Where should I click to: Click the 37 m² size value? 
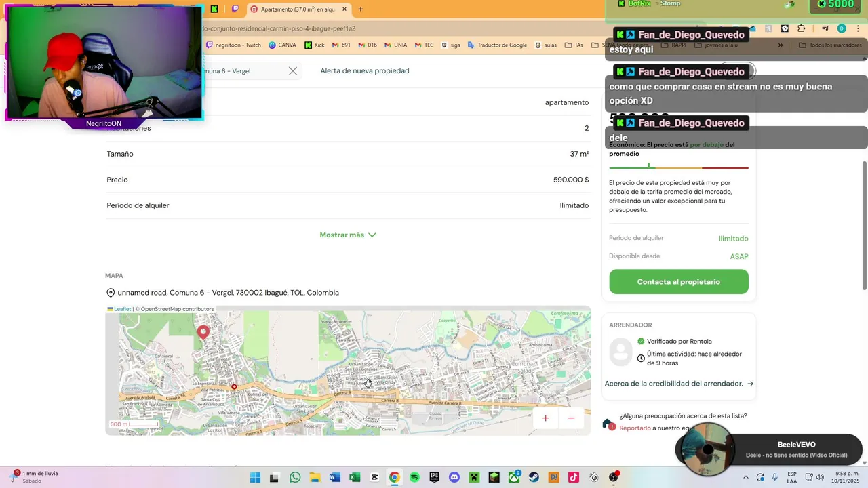579,154
